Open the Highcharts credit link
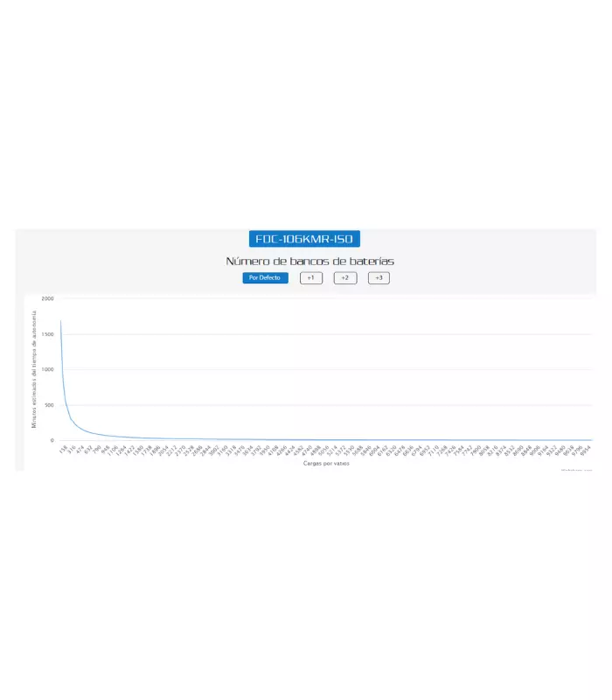The image size is (612, 700). [576, 470]
